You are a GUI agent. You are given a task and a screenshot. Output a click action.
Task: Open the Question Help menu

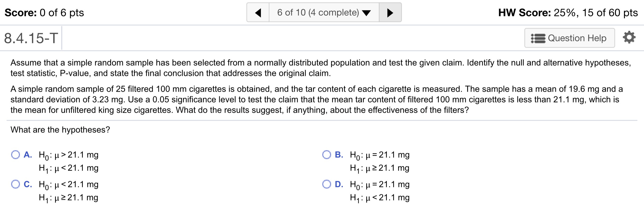(570, 38)
